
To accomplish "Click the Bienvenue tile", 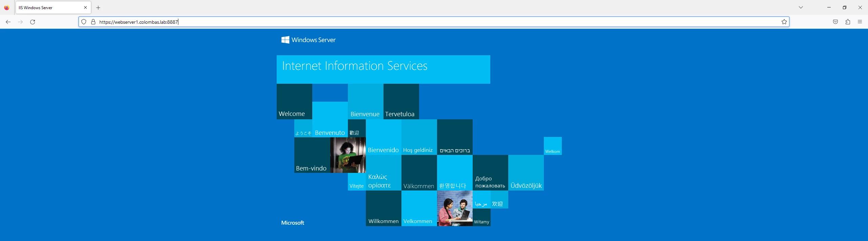I will (366, 102).
